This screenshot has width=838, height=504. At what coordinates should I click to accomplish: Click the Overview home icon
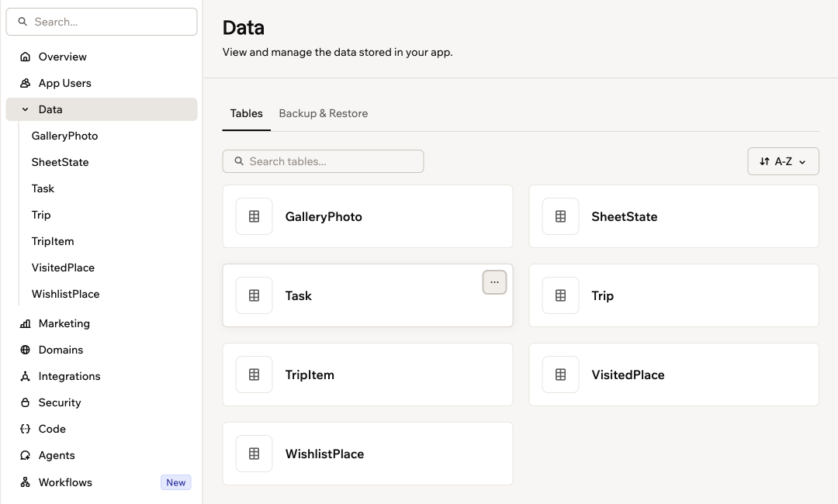[x=25, y=57]
